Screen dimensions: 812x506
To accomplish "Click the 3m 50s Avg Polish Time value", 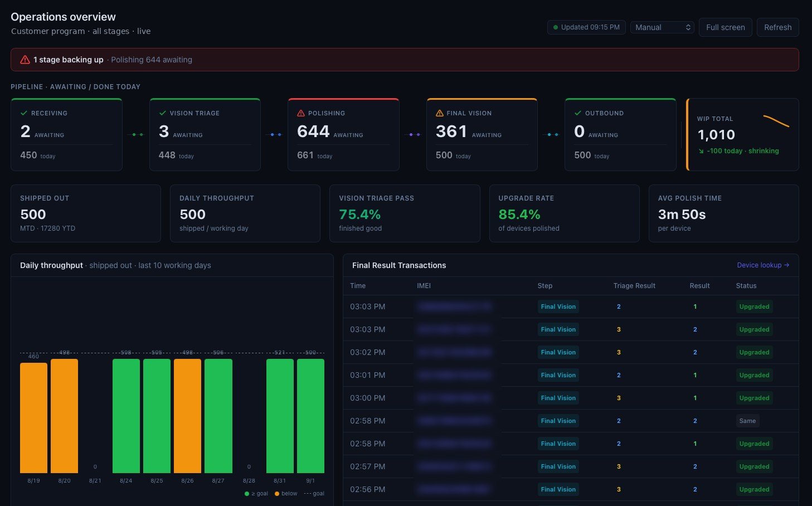I will [x=682, y=215].
